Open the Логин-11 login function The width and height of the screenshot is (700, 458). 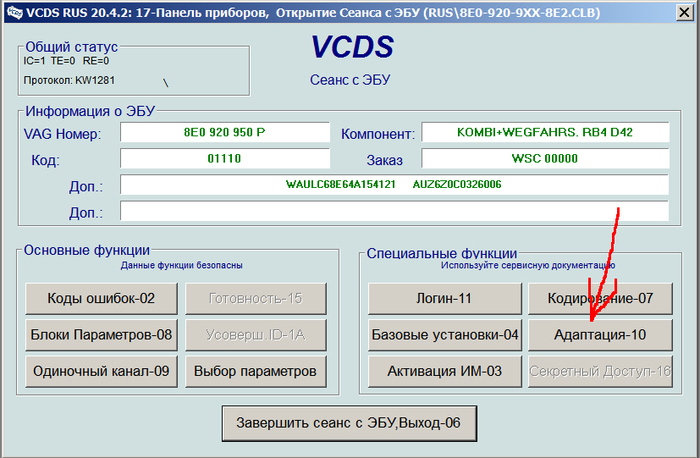coord(445,298)
